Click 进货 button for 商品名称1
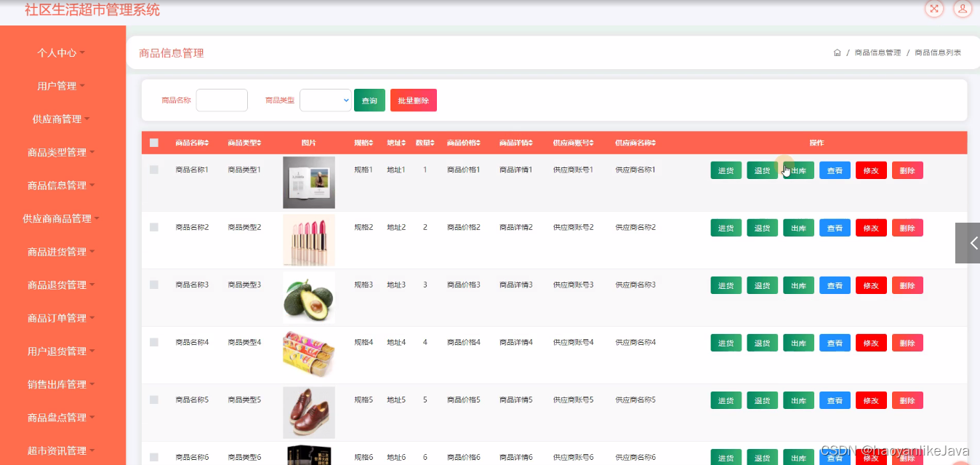The height and width of the screenshot is (465, 980). [x=726, y=170]
